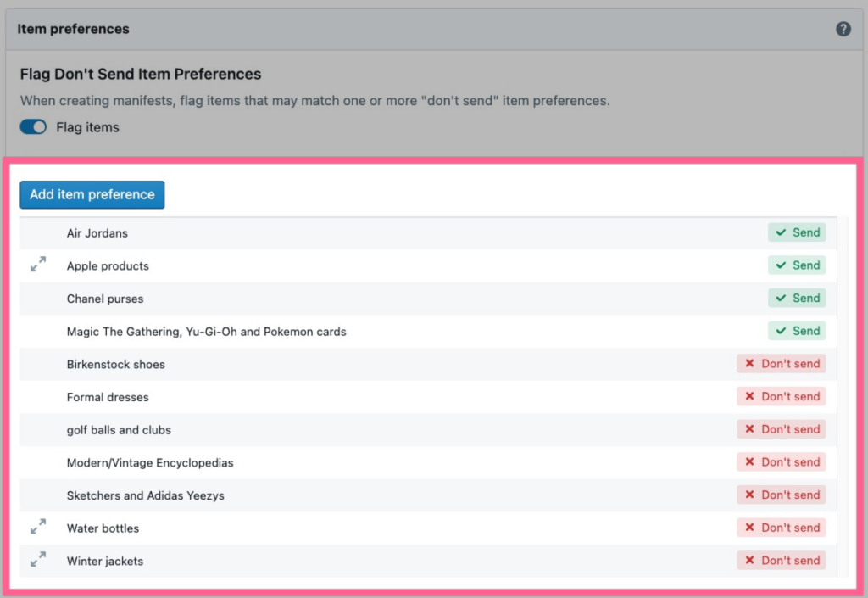This screenshot has height=598, width=868.
Task: Select the Sketchers and Adidas Yeezys item
Action: coord(146,495)
